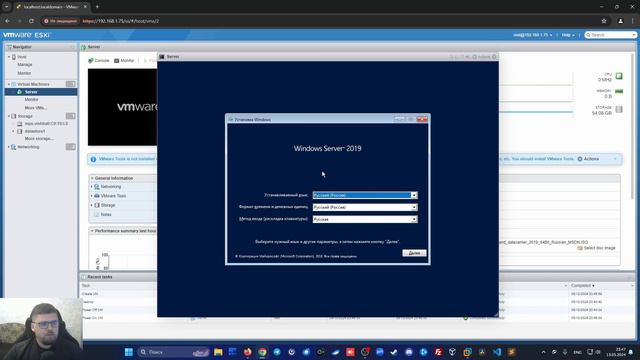Bookmark this page with the star

604,21
